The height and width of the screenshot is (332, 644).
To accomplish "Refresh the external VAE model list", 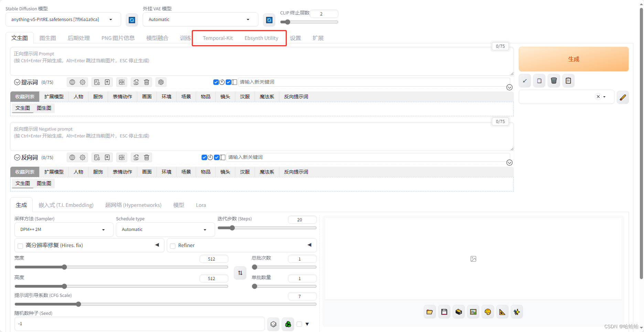I will (x=269, y=20).
